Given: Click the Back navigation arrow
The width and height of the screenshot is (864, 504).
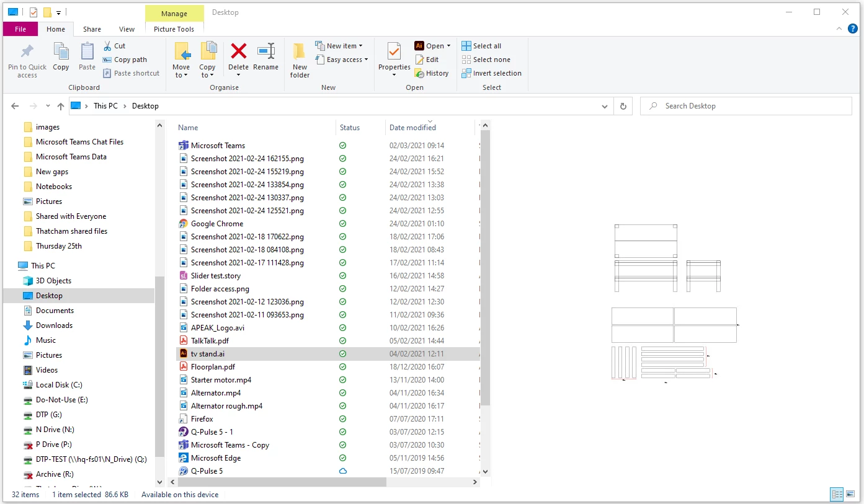Looking at the screenshot, I should [15, 106].
